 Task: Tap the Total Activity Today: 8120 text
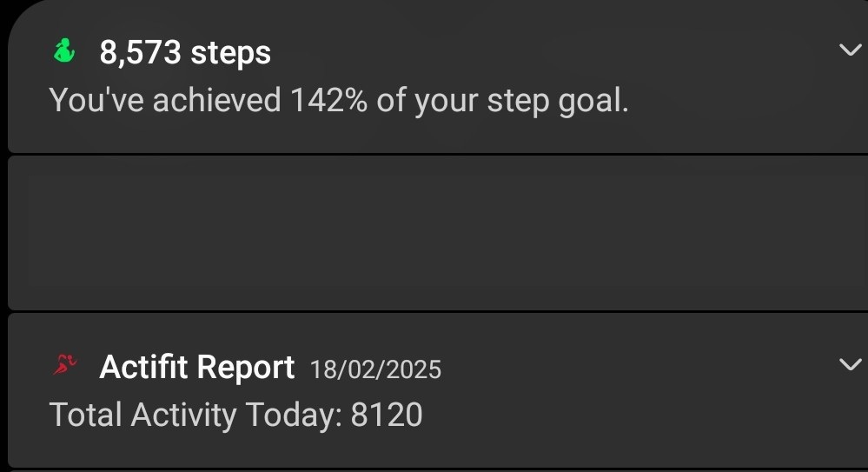(235, 415)
